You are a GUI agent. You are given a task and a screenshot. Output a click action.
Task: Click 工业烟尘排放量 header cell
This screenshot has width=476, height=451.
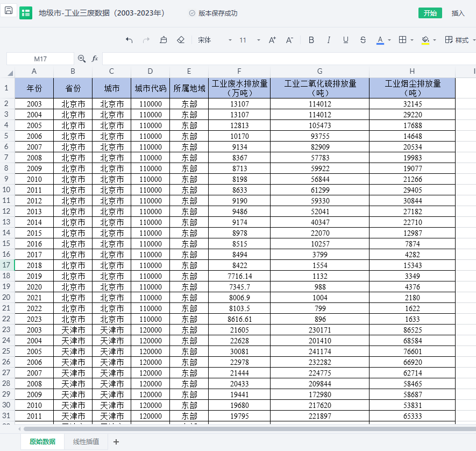(x=412, y=88)
